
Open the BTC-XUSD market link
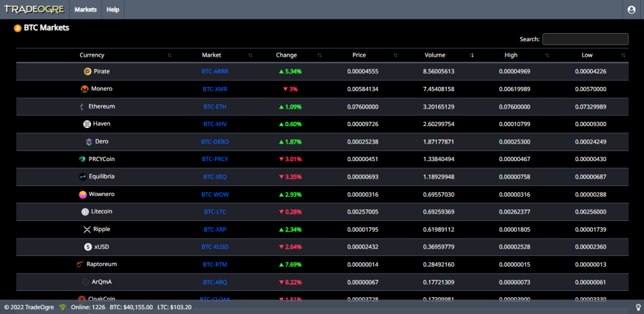pyautogui.click(x=215, y=247)
